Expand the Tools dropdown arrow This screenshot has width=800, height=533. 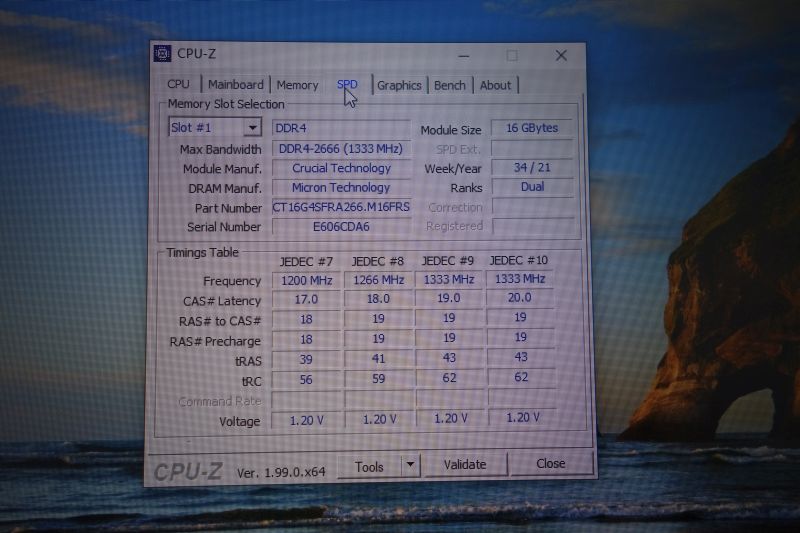point(410,465)
